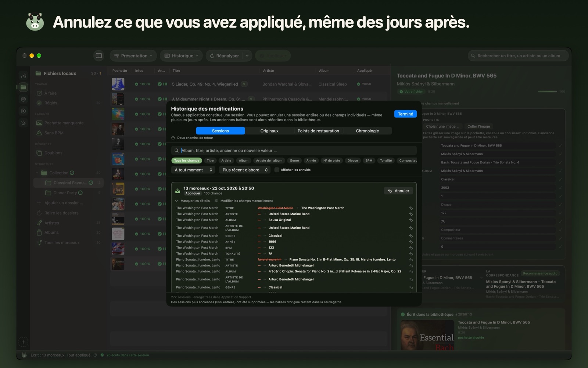Open the music notes library icon in the left rail
The width and height of the screenshot is (588, 368).
click(x=23, y=75)
